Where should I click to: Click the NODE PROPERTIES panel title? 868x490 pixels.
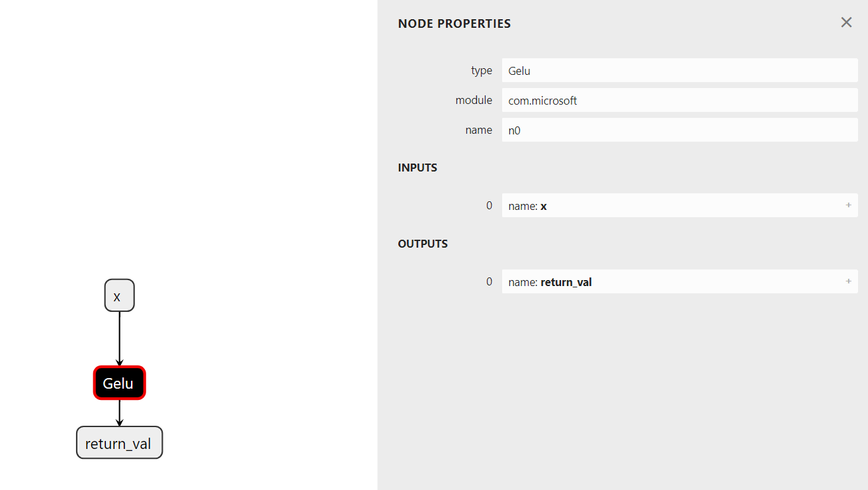tap(454, 24)
